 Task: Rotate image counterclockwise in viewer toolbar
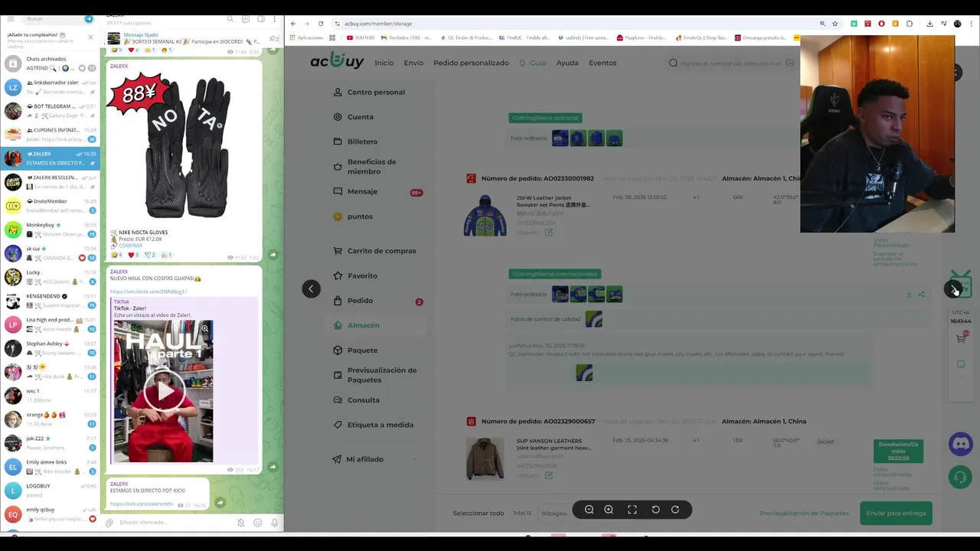655,510
